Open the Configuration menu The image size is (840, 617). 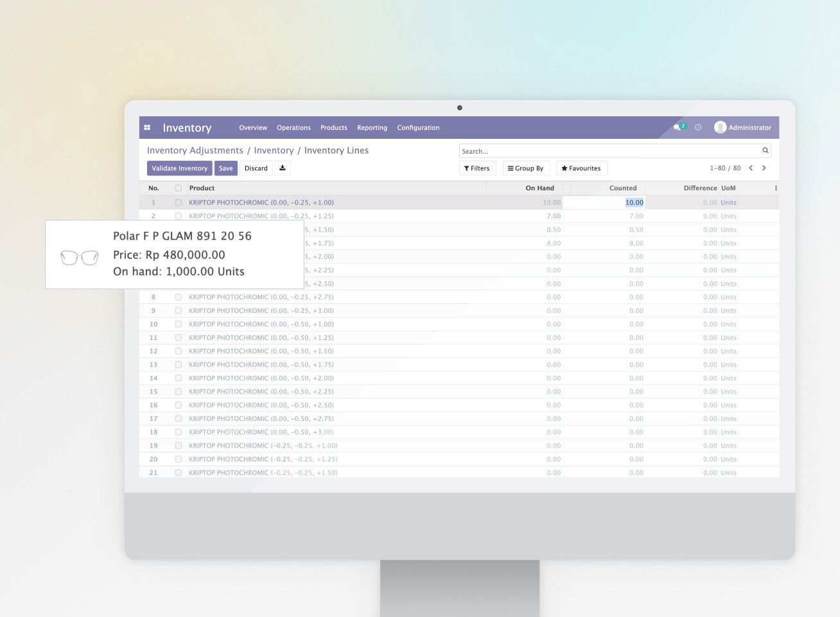pos(418,127)
